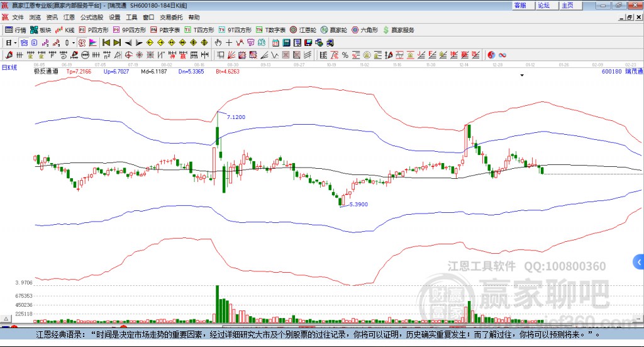Jump to the last bar icon
644x347 pixels.
(x=117, y=42)
